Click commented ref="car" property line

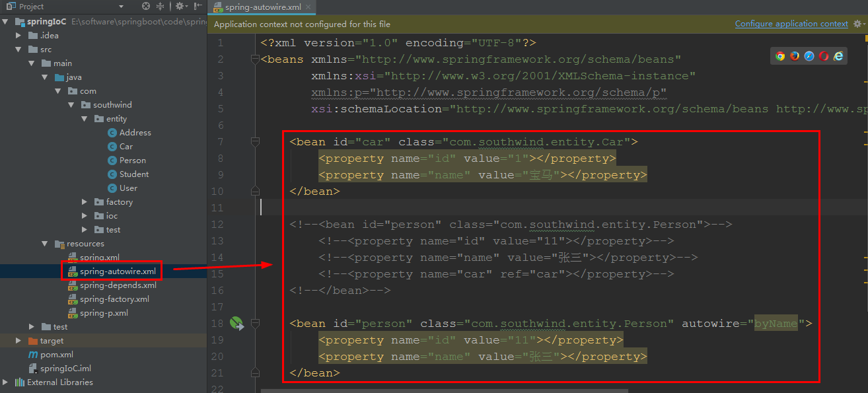(496, 274)
